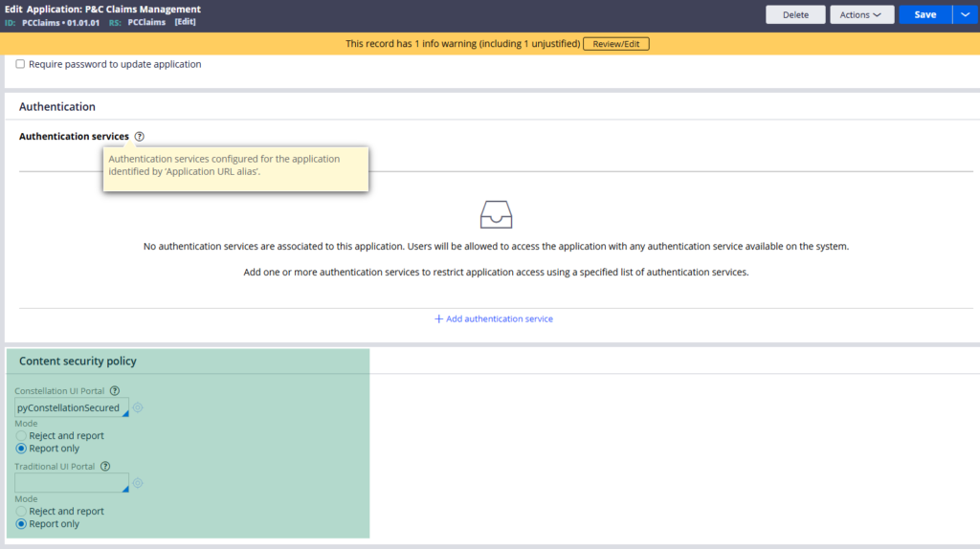
Task: Click the empty inbox tray icon
Action: [x=497, y=215]
